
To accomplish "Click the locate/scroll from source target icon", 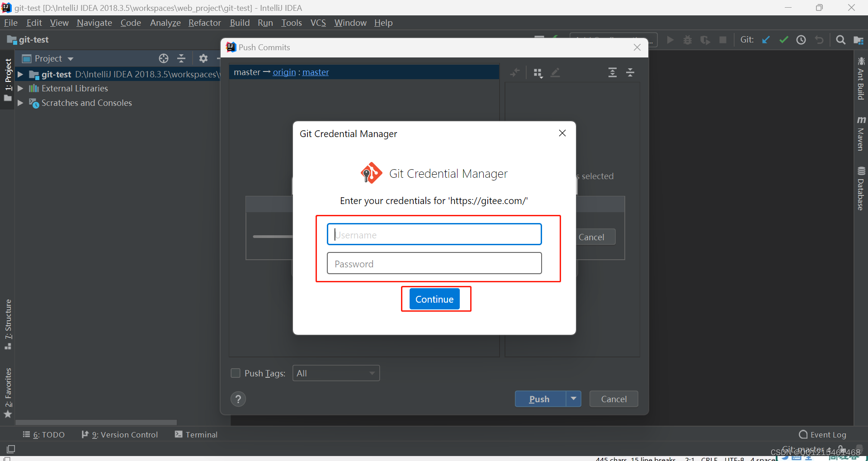I will click(x=164, y=58).
